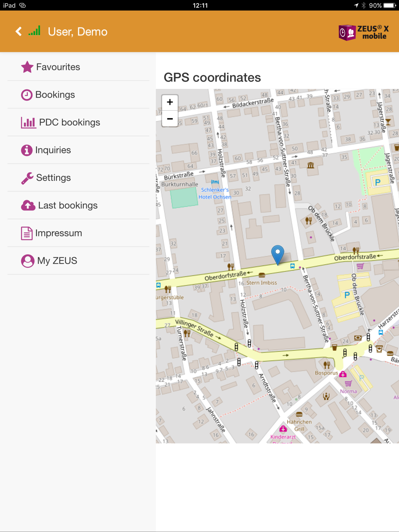Click the bank cash icon near Harzerstraße
Screen dimensions: 399x532
click(358, 338)
